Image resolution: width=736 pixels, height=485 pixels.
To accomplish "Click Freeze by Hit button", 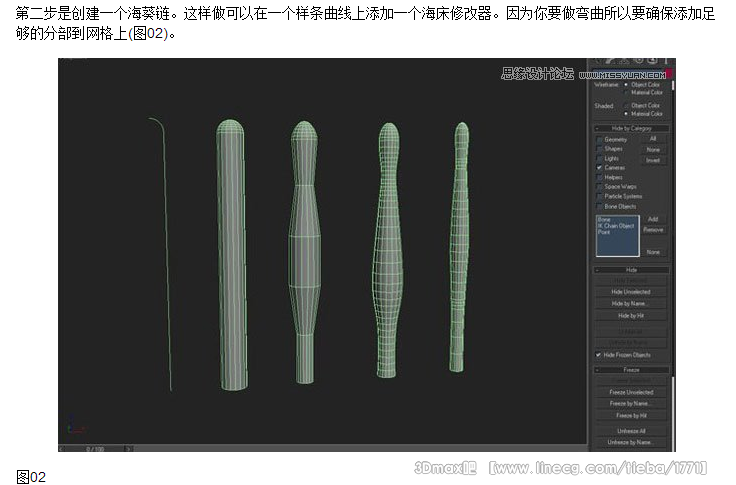I will click(631, 416).
